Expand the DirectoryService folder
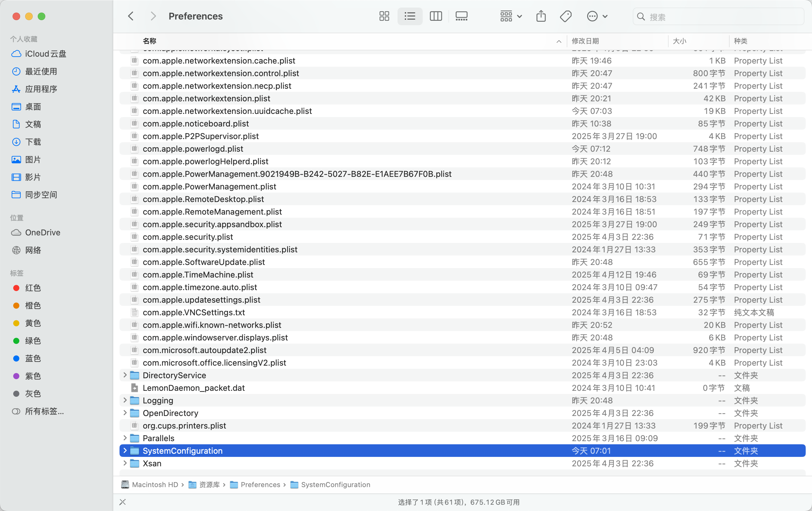812x511 pixels. click(125, 375)
